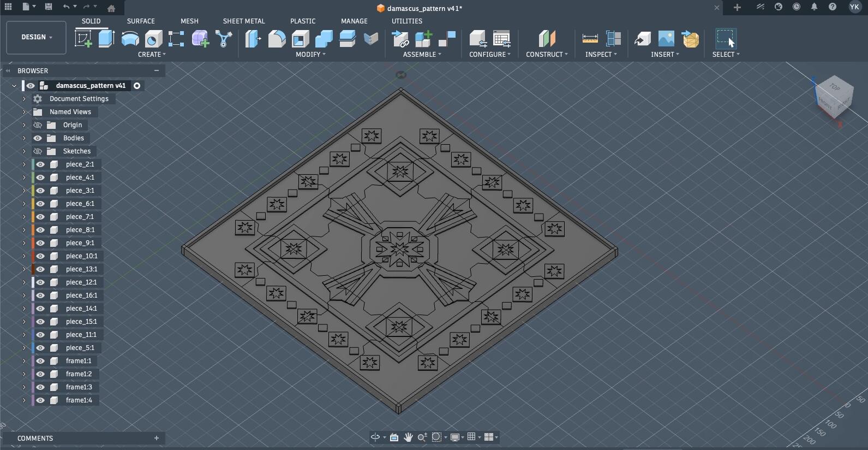Open the Modify dropdown menu

coord(310,55)
